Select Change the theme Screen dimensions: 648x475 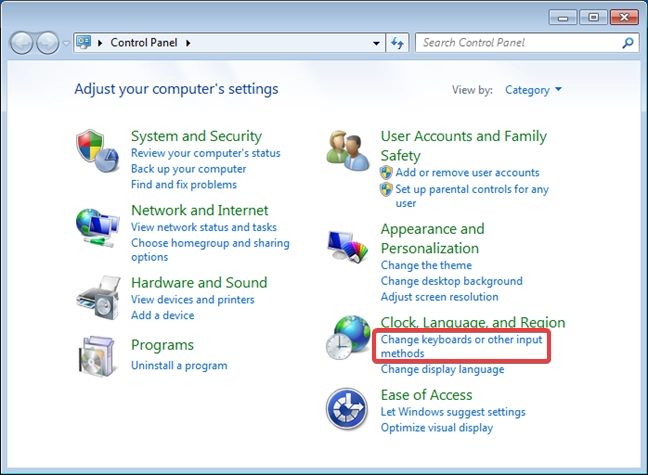[x=426, y=265]
